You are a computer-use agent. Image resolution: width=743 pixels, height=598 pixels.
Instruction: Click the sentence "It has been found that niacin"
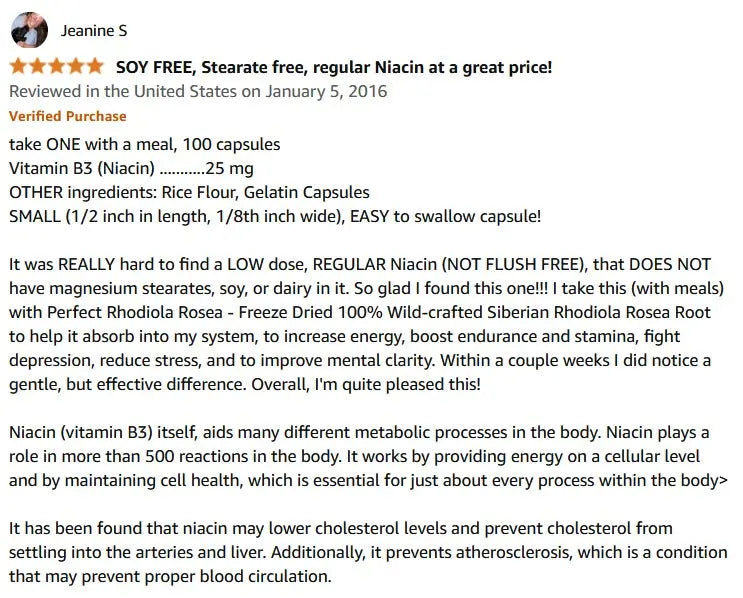pos(340,528)
